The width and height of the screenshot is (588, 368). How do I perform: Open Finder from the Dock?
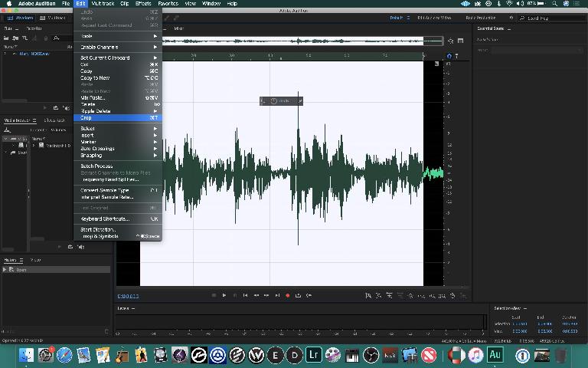(x=26, y=355)
